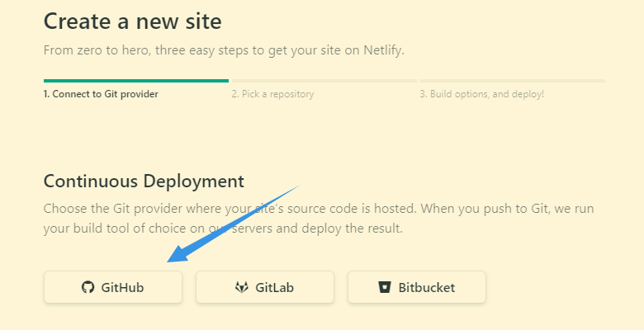The width and height of the screenshot is (644, 330).
Task: Click the third step progress bar segment
Action: 513,81
